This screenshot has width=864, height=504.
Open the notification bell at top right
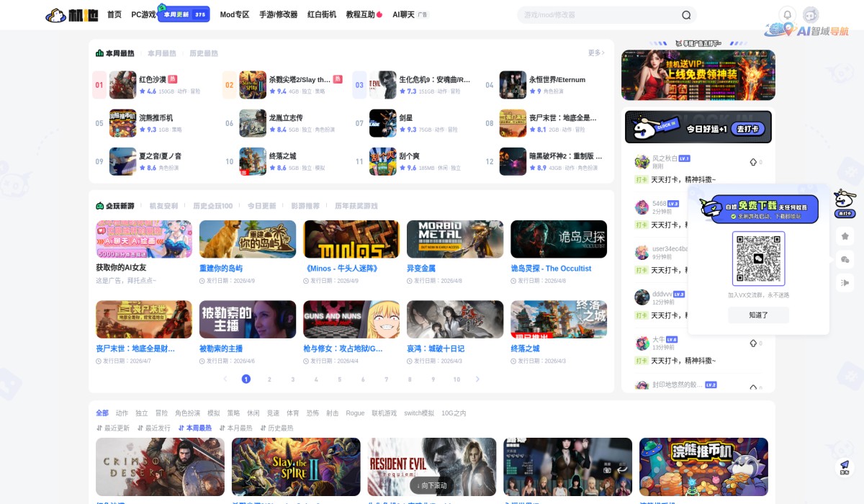pyautogui.click(x=787, y=14)
